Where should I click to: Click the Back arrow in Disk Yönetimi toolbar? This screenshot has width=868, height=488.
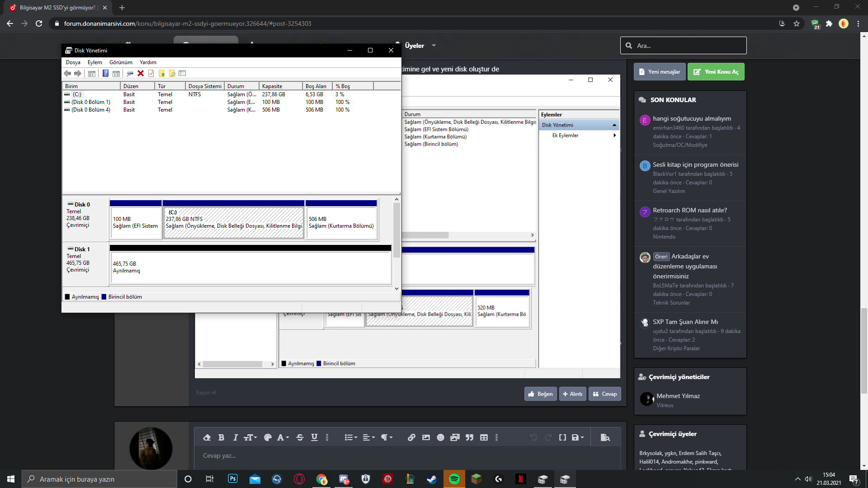pos(67,73)
